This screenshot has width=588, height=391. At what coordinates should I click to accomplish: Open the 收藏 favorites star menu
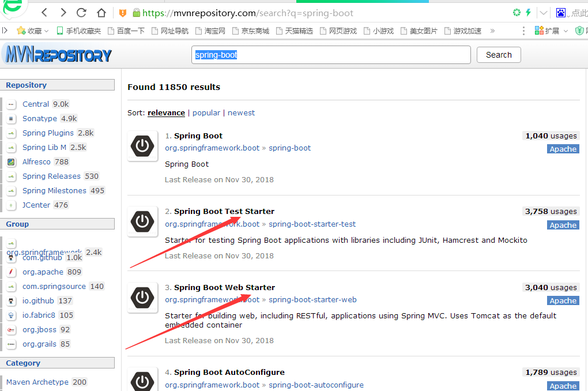tap(33, 31)
